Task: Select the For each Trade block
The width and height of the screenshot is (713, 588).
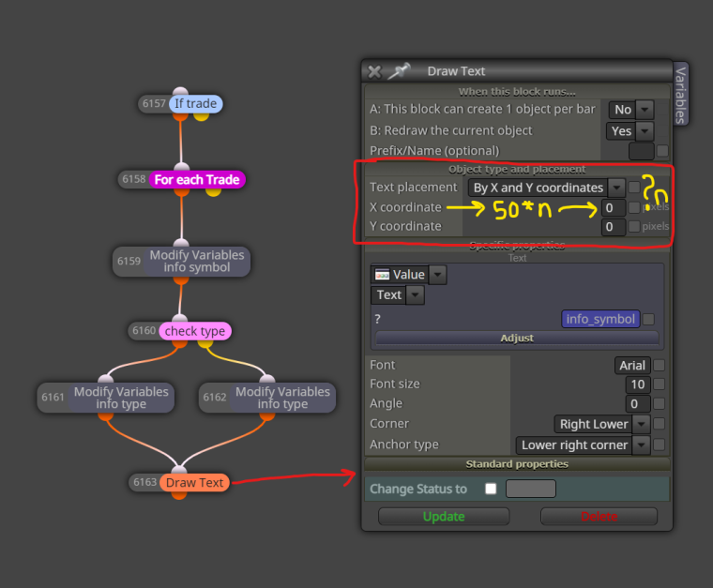Action: pyautogui.click(x=197, y=179)
